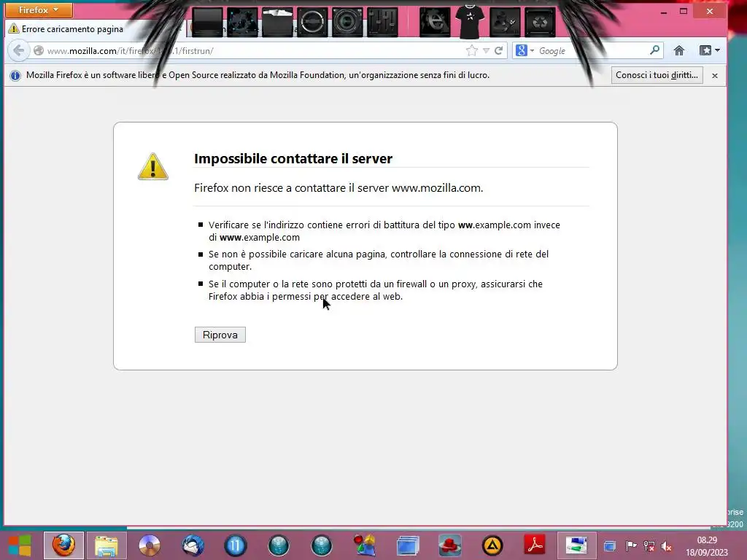Open the orange Firefox application menu
Viewport: 747px width, 560px height.
(x=39, y=9)
